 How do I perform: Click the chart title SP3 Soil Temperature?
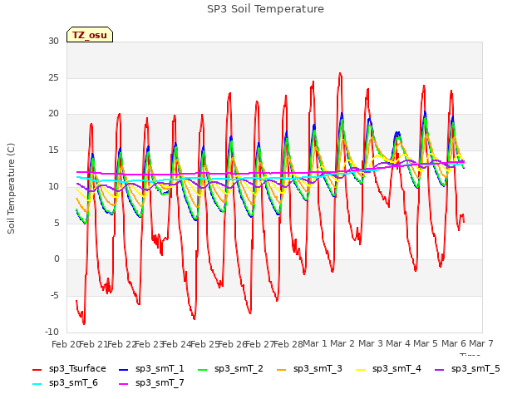click(265, 9)
